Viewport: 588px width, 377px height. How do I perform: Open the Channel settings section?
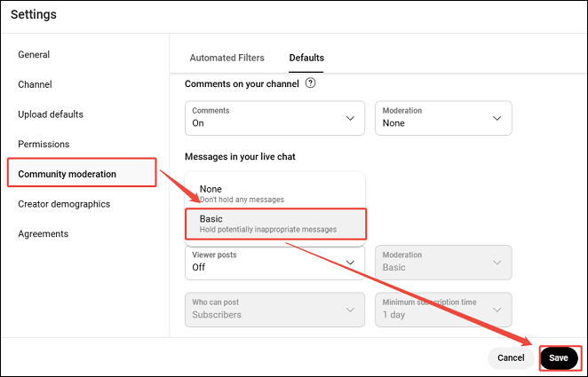(x=35, y=84)
